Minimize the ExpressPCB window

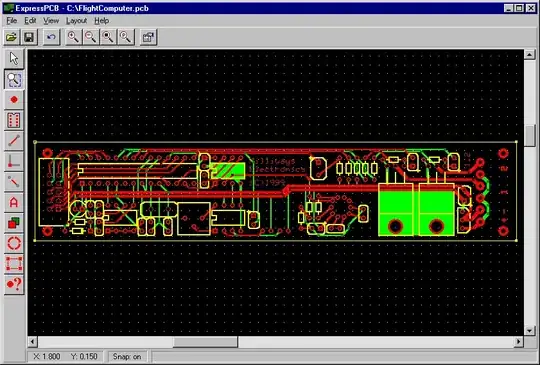[508, 8]
